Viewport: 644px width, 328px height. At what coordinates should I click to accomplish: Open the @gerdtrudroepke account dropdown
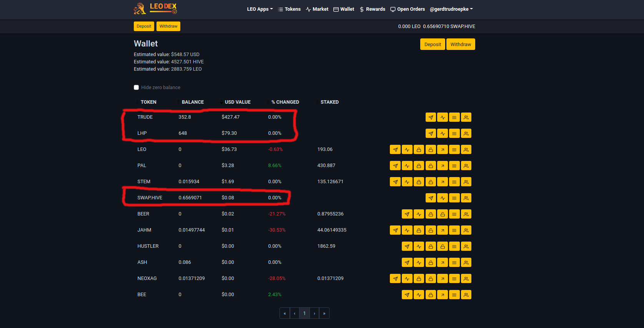(451, 9)
